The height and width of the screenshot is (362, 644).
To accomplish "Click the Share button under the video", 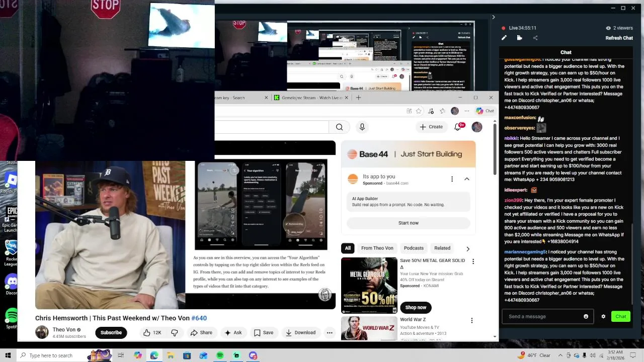I will click(201, 332).
